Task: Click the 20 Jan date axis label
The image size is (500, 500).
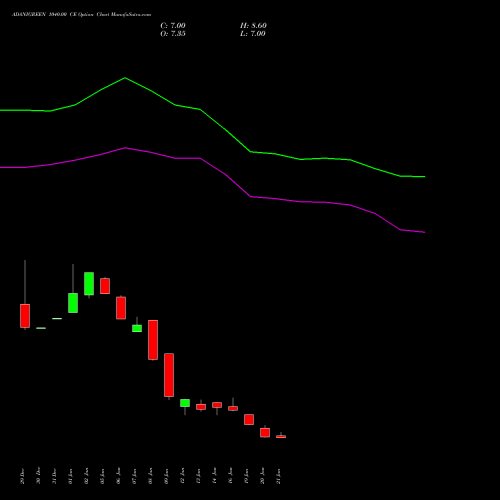Action: 262,476
